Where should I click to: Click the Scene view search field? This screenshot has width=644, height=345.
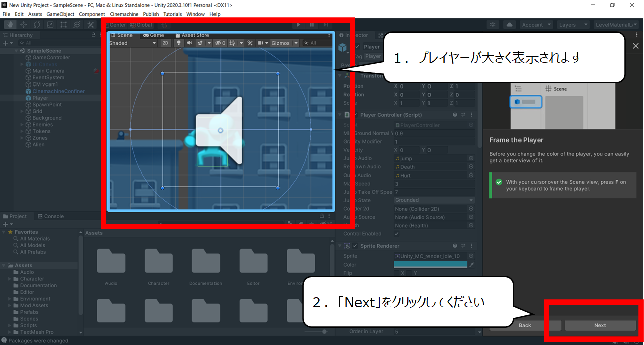(x=317, y=43)
